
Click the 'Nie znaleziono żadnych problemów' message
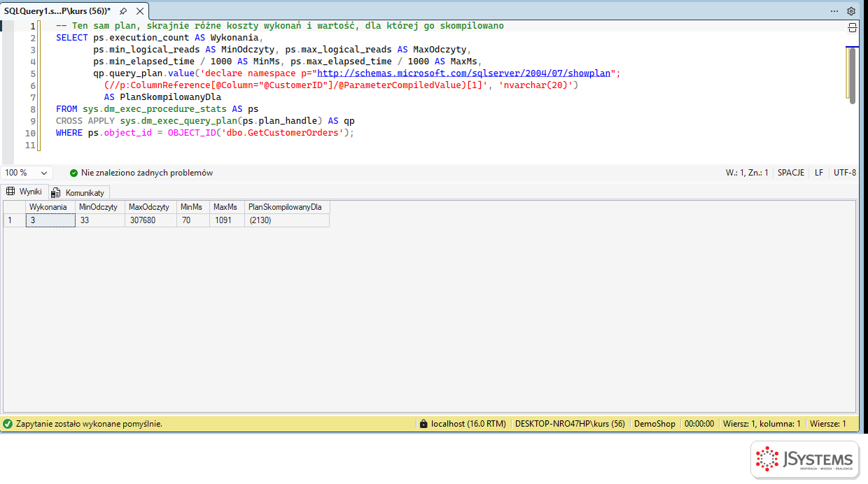pyautogui.click(x=147, y=173)
